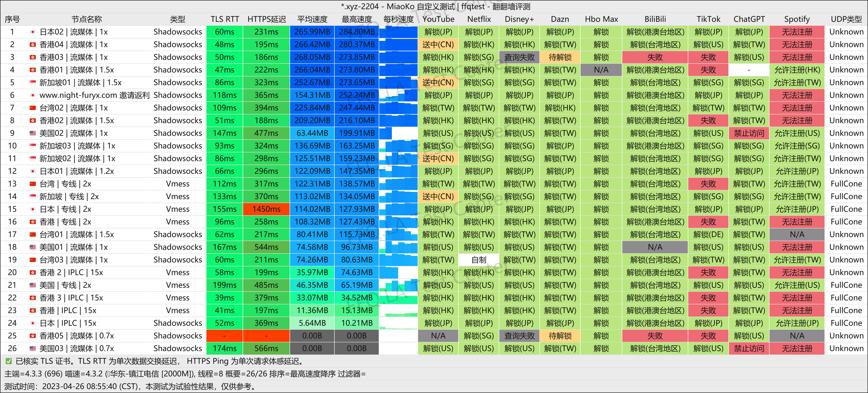Click the node name 香港 3 | IPLC | 15x
Image resolution: width=868 pixels, height=393 pixels.
[71, 298]
